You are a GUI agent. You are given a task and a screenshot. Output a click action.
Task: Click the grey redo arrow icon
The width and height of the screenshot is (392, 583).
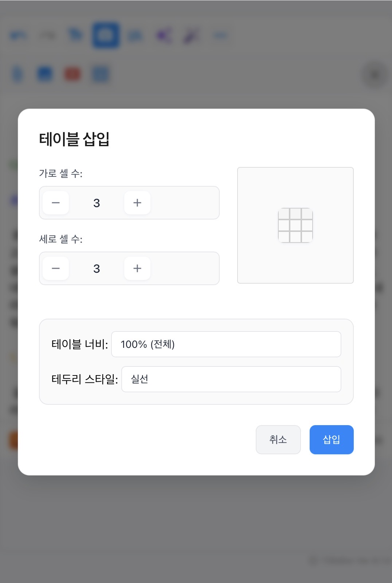[47, 35]
